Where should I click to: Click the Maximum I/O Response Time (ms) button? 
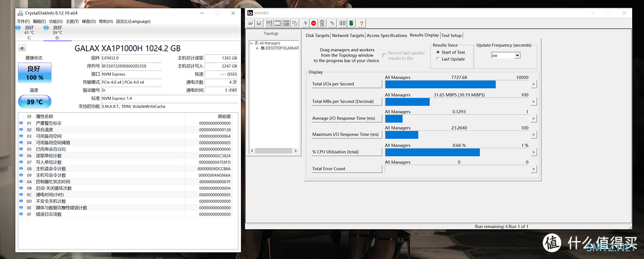click(x=346, y=134)
